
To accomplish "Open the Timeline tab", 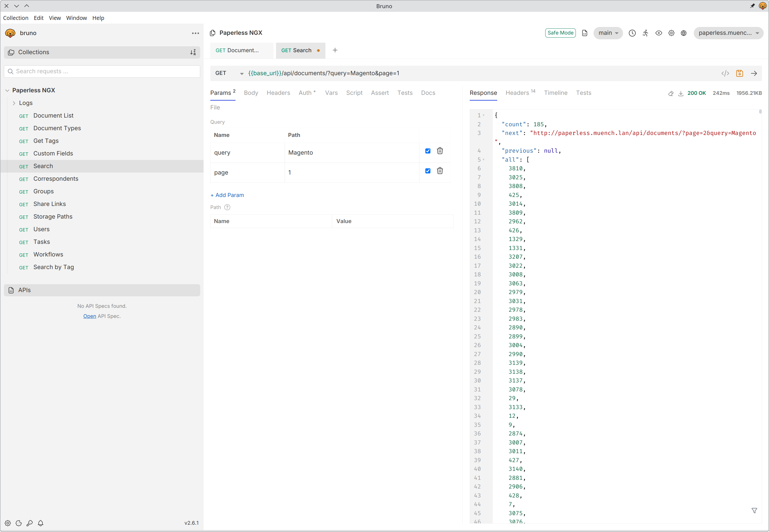I will click(556, 93).
